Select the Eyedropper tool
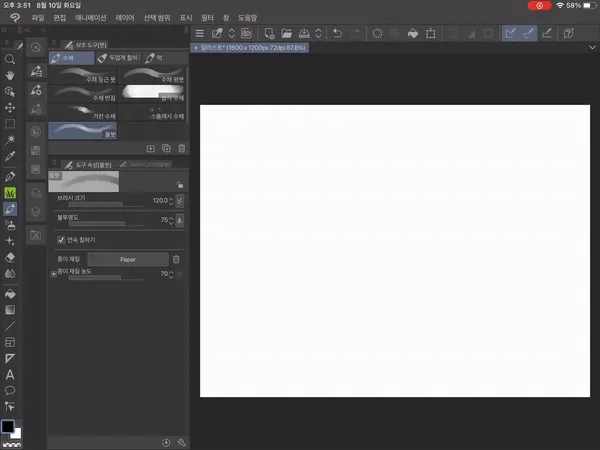The image size is (600, 450). (10, 156)
